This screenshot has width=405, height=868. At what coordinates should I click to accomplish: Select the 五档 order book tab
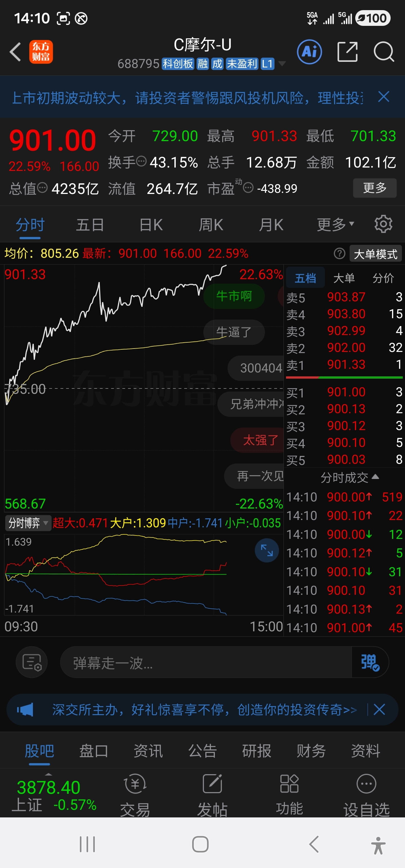(305, 278)
